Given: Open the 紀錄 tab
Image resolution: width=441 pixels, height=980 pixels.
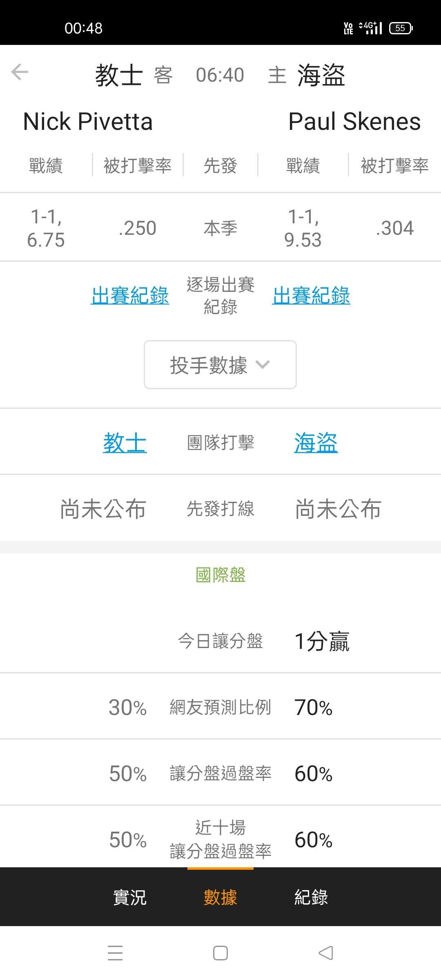Looking at the screenshot, I should click(x=311, y=898).
